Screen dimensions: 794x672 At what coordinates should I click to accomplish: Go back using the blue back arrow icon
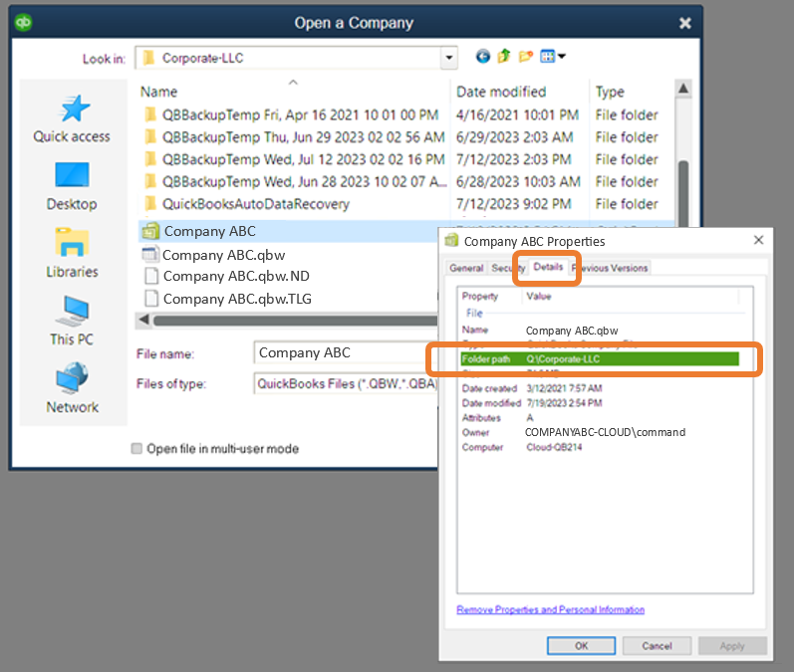[483, 56]
